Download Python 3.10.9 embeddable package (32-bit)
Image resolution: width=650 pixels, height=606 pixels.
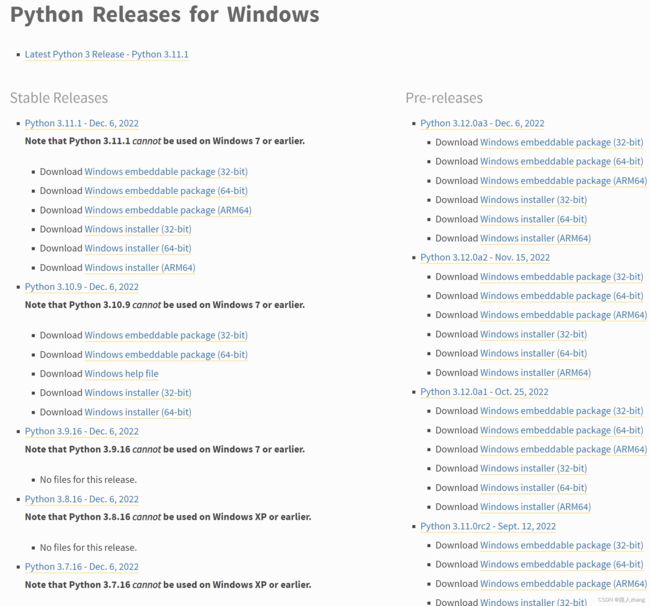(x=166, y=335)
